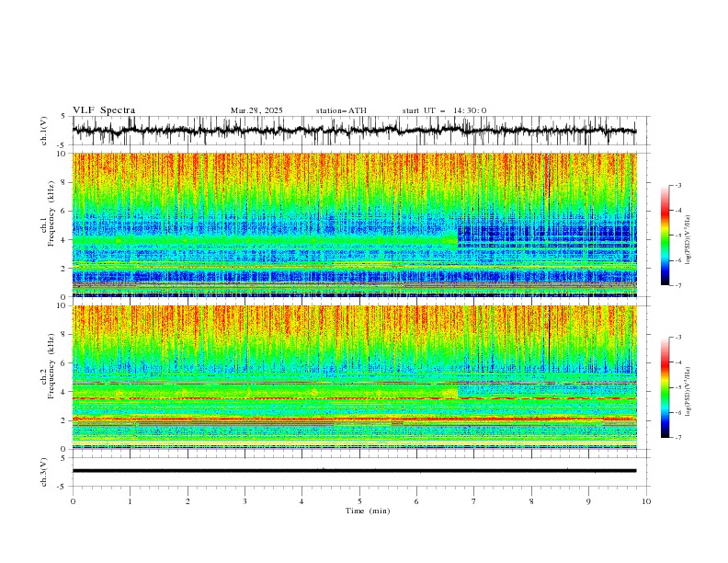Click the '-3' label on ch.1 color scale

[678, 185]
